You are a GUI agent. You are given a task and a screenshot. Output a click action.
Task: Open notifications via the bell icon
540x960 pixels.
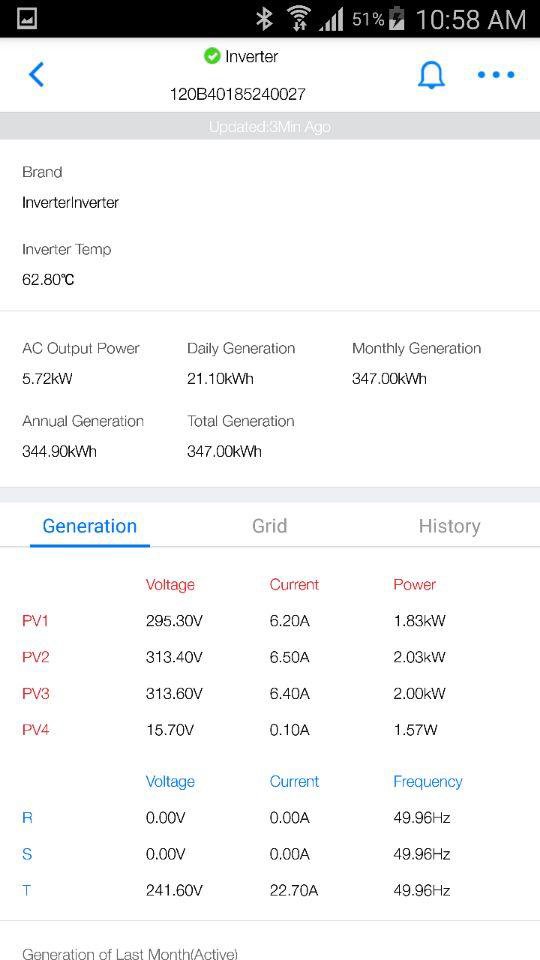pyautogui.click(x=431, y=75)
